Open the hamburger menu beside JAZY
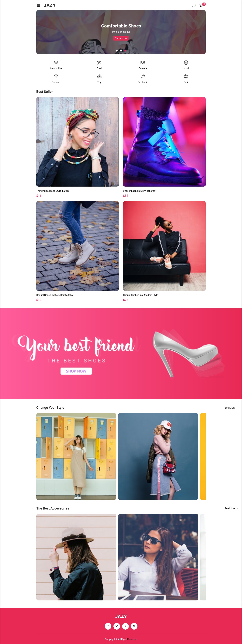 click(x=38, y=5)
